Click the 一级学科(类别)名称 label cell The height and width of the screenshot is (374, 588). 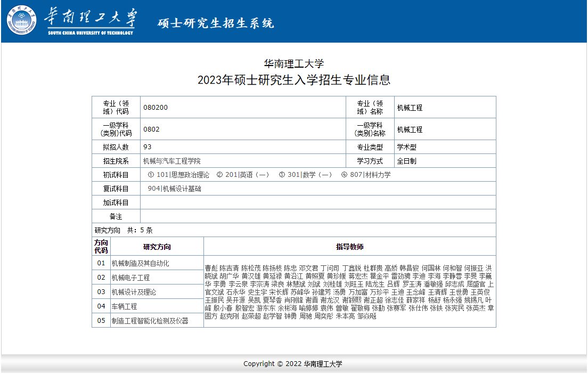[x=370, y=129]
